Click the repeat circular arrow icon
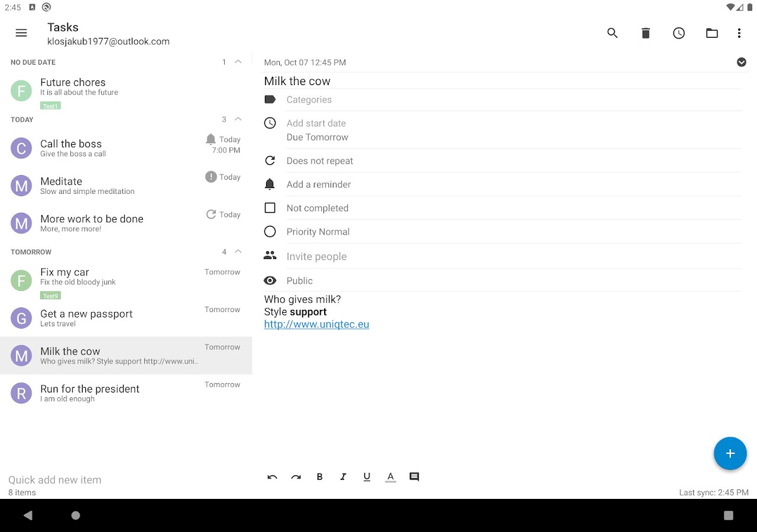757x532 pixels. coord(270,161)
